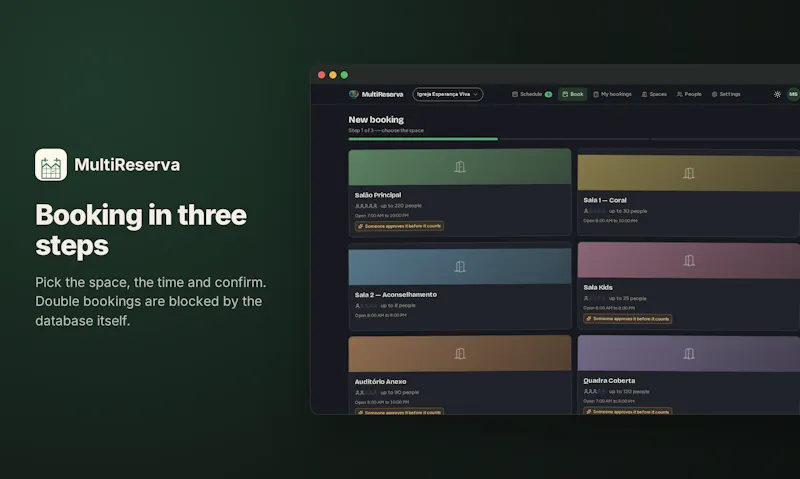Click the Sala 2 — Aconselhamento name
This screenshot has width=800, height=479.
tap(396, 294)
